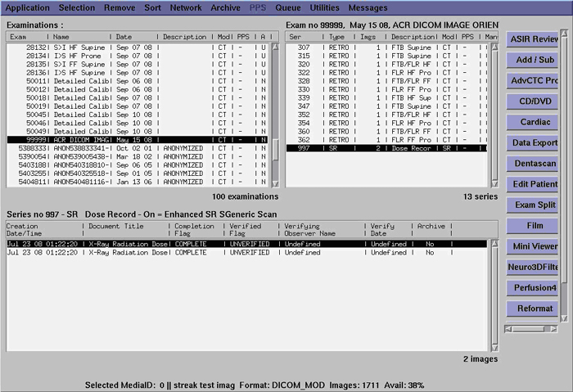Image resolution: width=573 pixels, height=392 pixels.
Task: Launch the Add / Sub tool
Action: [x=535, y=60]
